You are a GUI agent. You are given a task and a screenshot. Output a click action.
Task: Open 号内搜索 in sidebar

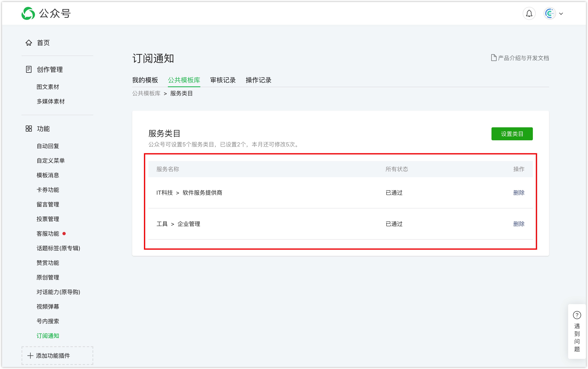click(x=48, y=321)
